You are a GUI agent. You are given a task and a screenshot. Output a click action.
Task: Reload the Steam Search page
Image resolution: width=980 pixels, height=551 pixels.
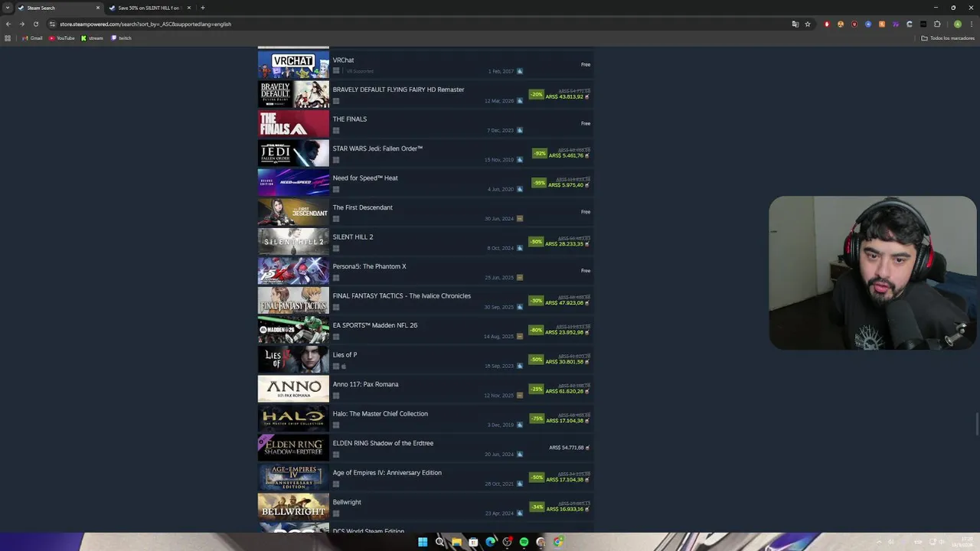pos(35,24)
